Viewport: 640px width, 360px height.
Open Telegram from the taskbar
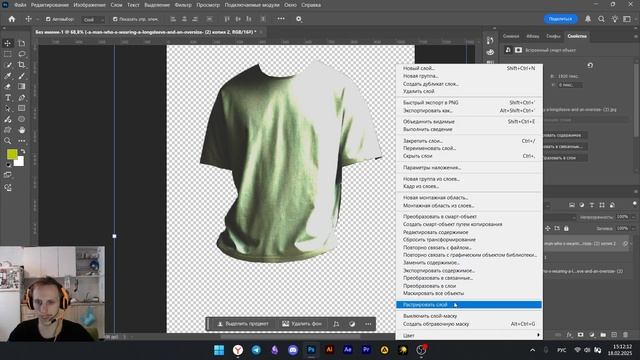point(256,350)
